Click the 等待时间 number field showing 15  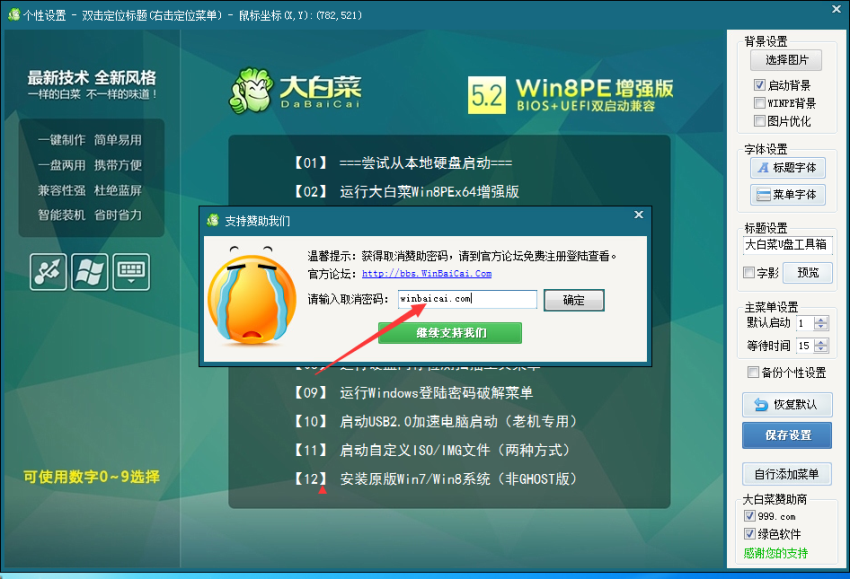coord(806,346)
